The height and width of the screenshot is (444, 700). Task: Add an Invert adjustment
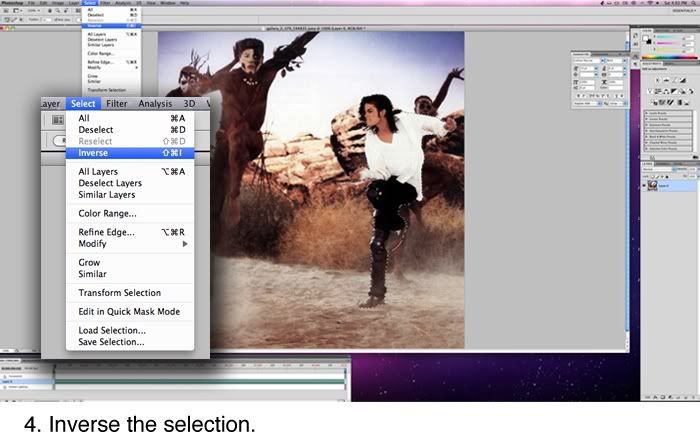pyautogui.click(x=655, y=103)
